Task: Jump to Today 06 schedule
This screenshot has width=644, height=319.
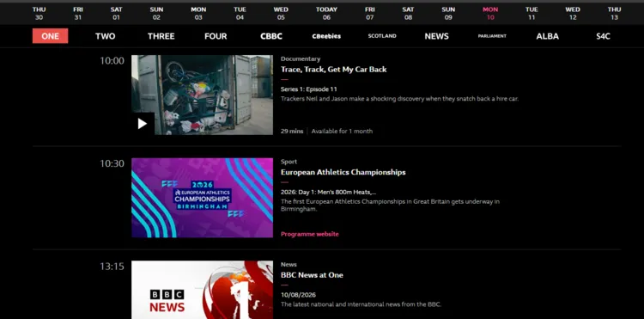Action: tap(326, 13)
